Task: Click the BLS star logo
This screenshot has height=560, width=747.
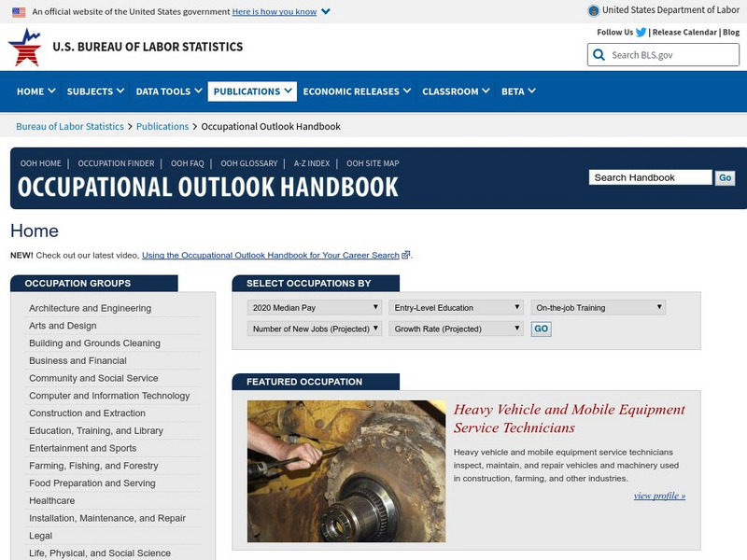Action: click(25, 47)
